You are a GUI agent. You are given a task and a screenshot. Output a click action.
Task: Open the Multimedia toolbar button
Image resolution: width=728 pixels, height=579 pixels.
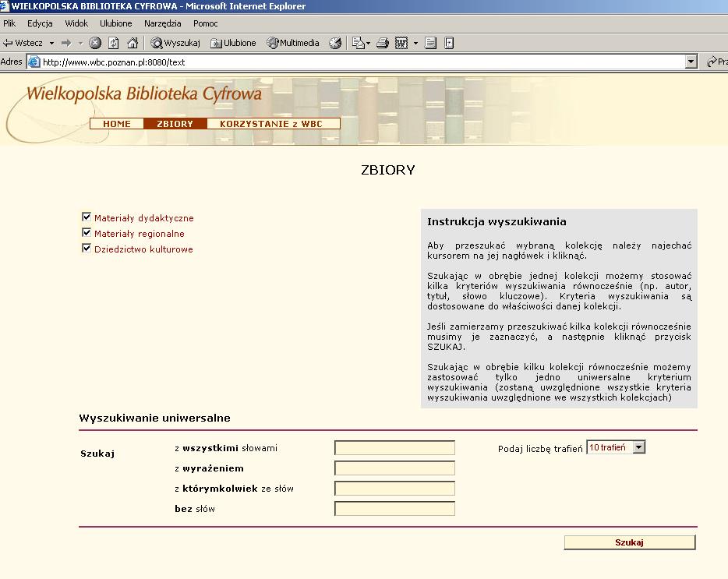coord(293,43)
